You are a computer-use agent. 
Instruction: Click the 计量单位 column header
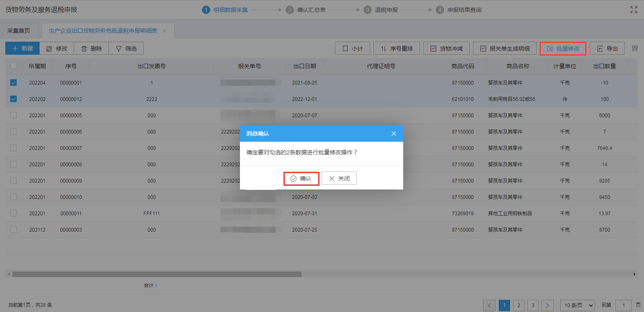[565, 66]
